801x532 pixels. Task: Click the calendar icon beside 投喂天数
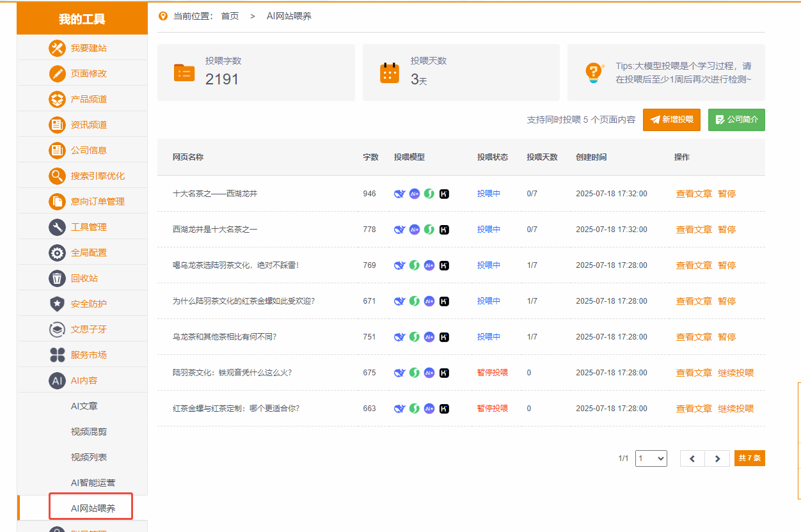pos(390,72)
